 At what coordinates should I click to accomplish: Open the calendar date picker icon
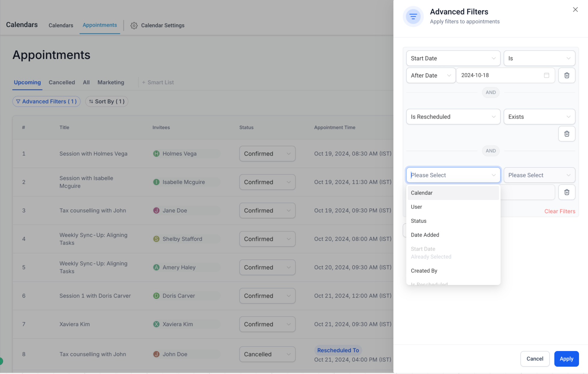tap(546, 75)
